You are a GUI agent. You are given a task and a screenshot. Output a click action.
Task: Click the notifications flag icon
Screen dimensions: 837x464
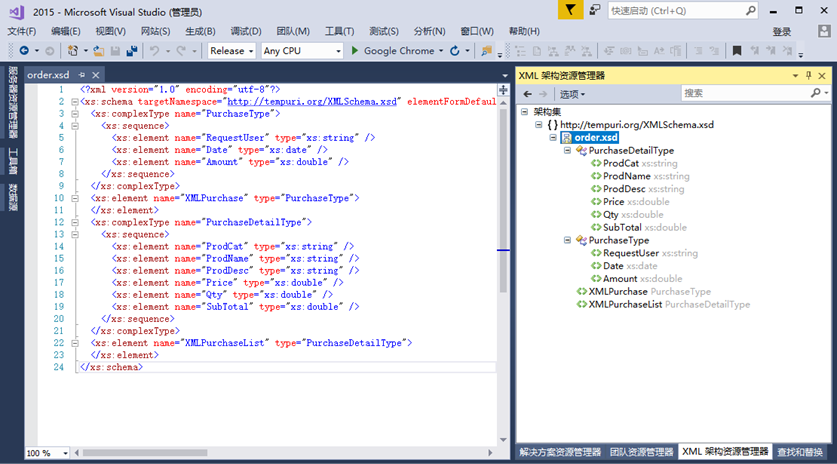[x=570, y=10]
